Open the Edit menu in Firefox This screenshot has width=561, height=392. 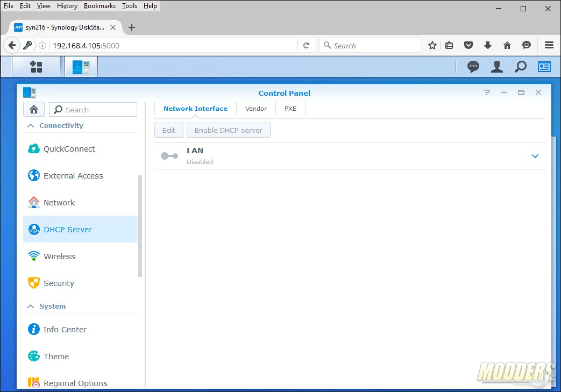click(x=25, y=6)
